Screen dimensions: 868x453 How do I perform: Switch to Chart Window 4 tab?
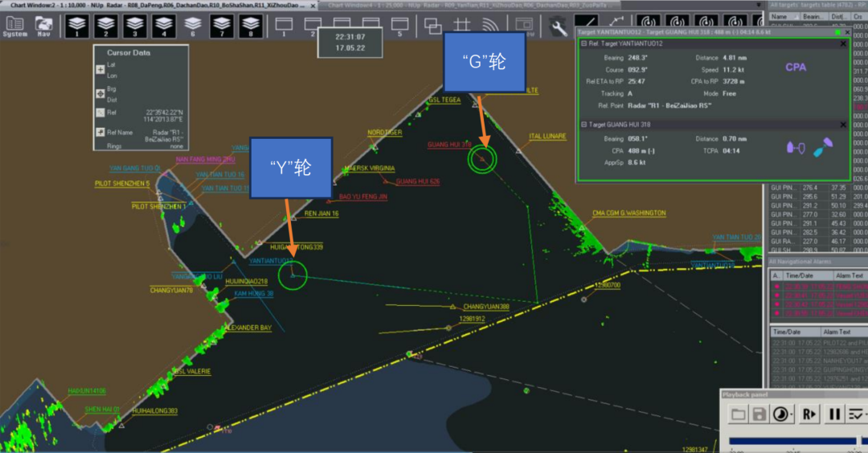(468, 5)
